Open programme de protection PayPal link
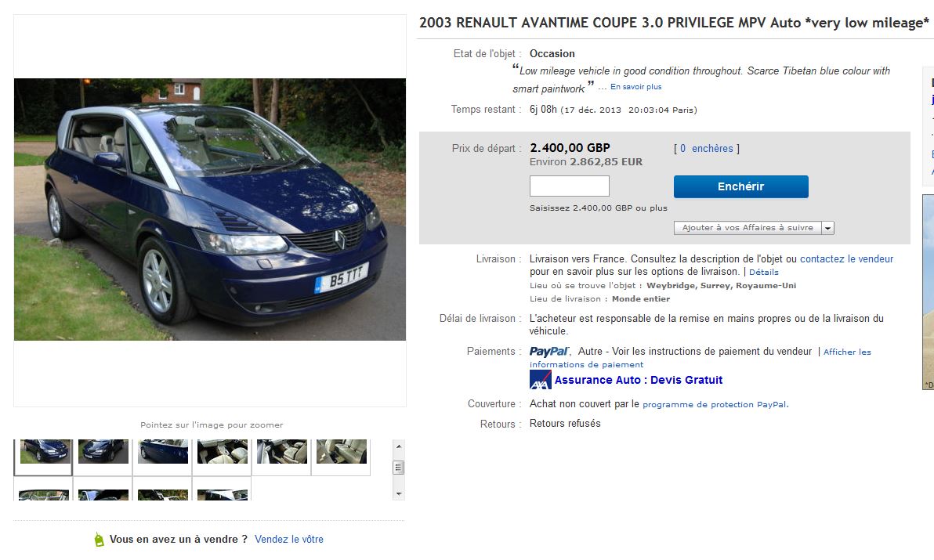 715,405
